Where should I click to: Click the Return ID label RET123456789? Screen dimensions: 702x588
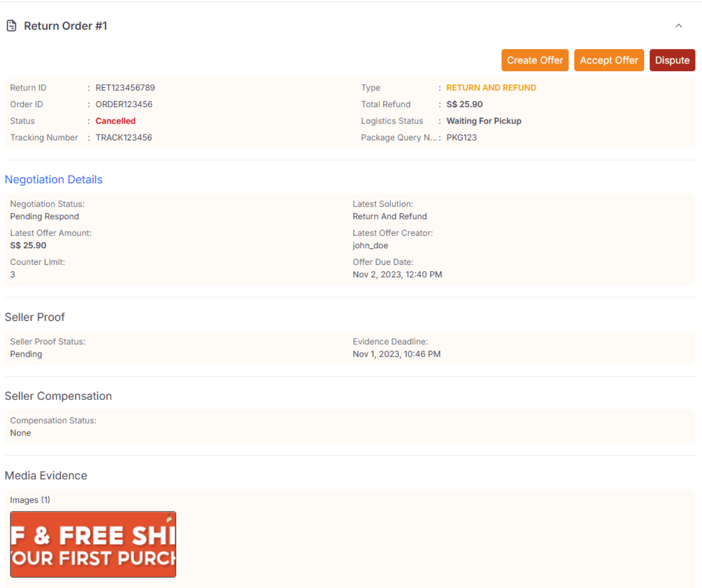click(125, 88)
